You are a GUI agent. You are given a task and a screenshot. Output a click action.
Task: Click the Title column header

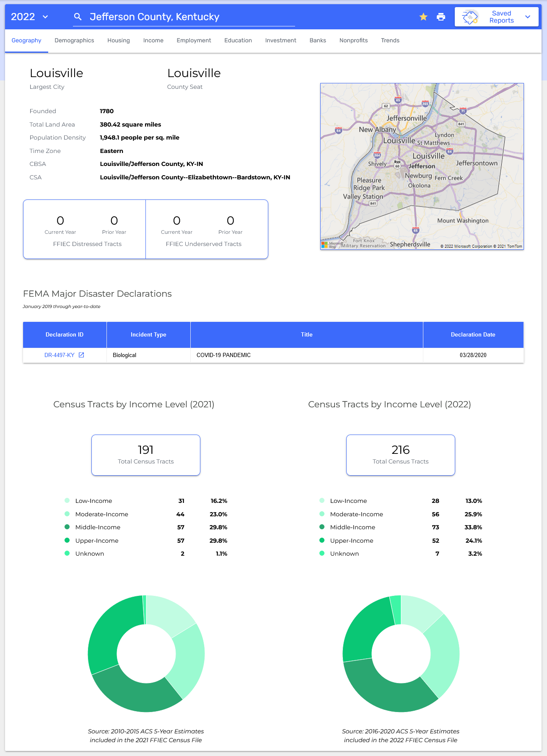click(307, 335)
